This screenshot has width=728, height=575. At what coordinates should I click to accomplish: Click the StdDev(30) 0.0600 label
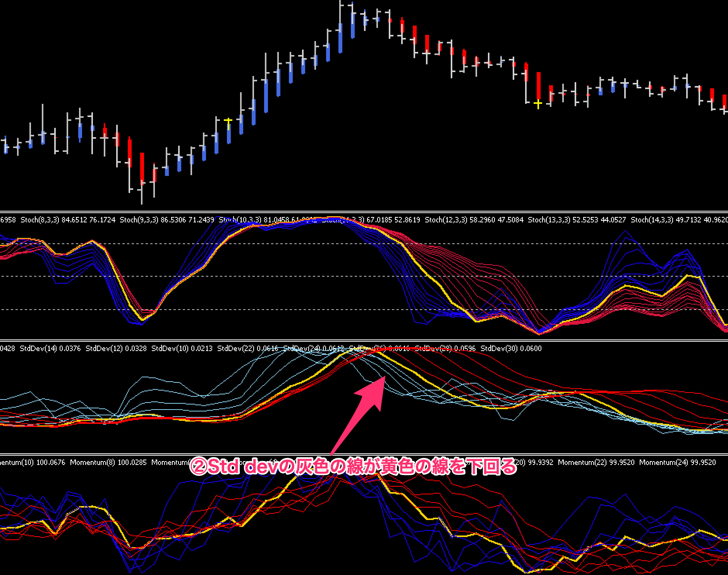[x=511, y=348]
